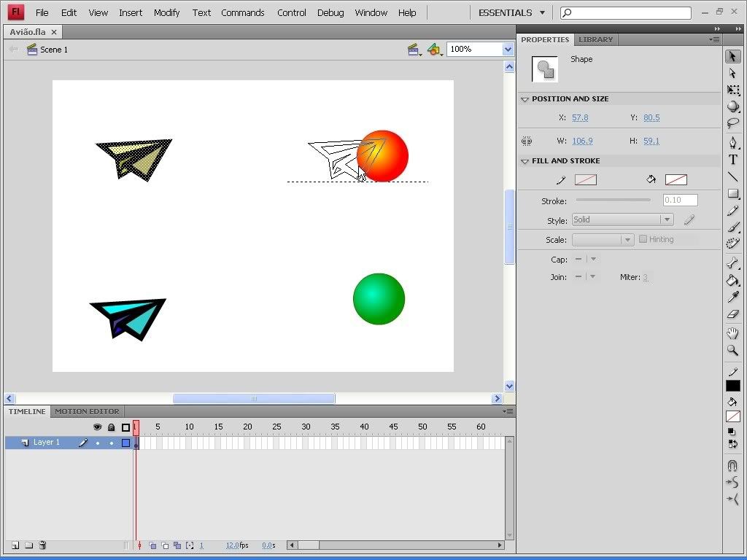This screenshot has height=560, width=747.
Task: Activate the Zoom magnifier tool
Action: [733, 351]
